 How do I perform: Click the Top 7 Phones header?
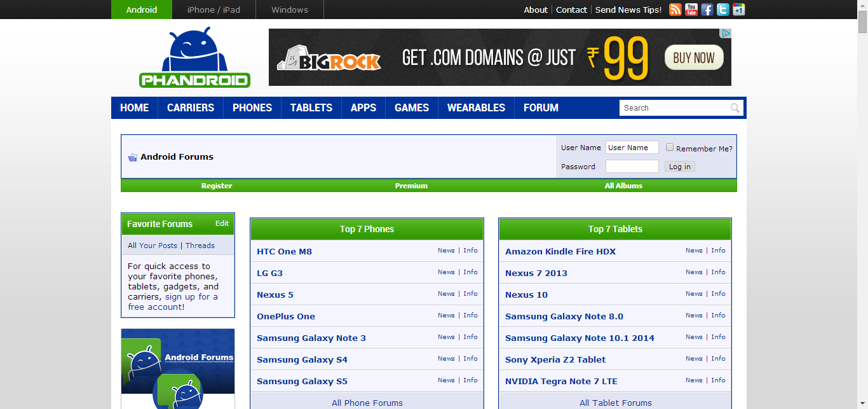367,229
